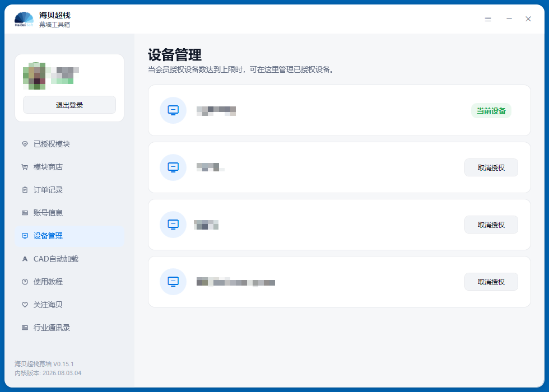The image size is (549, 392).
Task: Open the 已授权模块 menu item
Action: [69, 144]
